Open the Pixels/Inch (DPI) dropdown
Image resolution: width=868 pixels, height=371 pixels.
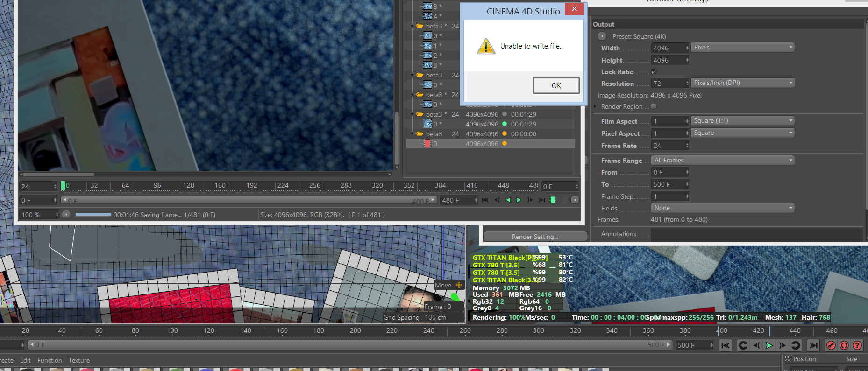743,83
